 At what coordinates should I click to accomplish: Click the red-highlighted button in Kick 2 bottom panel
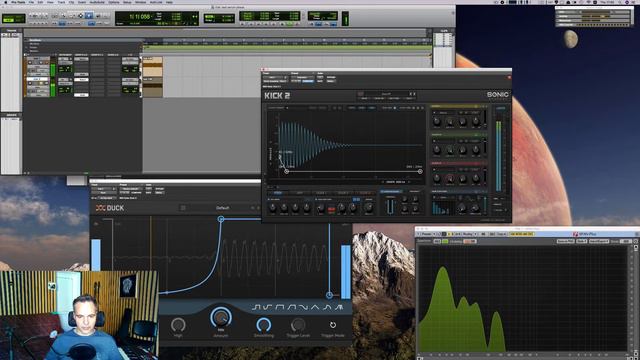pyautogui.click(x=331, y=209)
